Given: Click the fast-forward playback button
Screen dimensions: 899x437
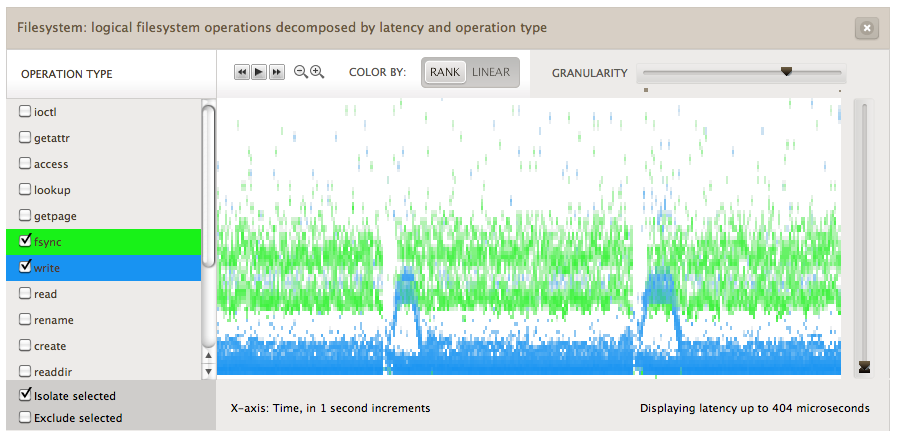Looking at the screenshot, I should pos(277,72).
